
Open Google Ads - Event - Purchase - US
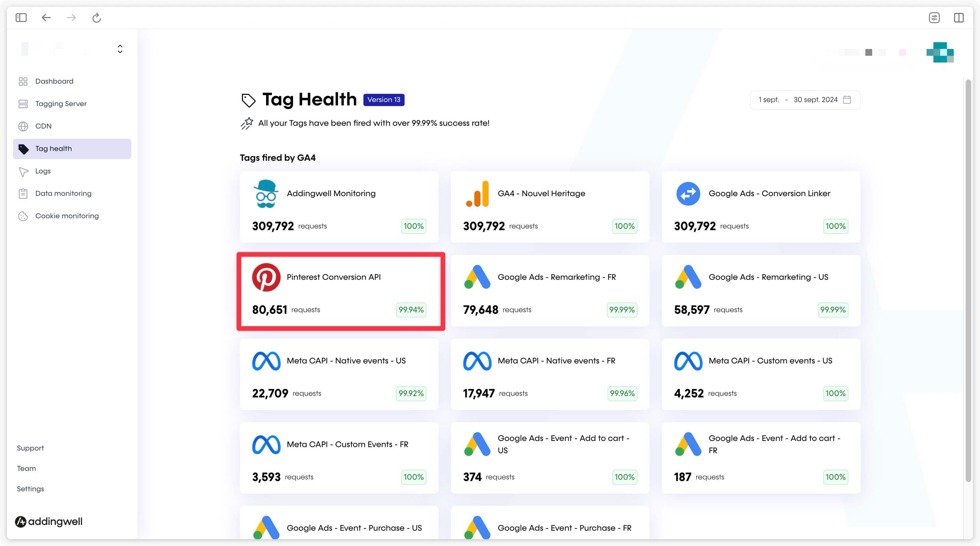pos(339,523)
